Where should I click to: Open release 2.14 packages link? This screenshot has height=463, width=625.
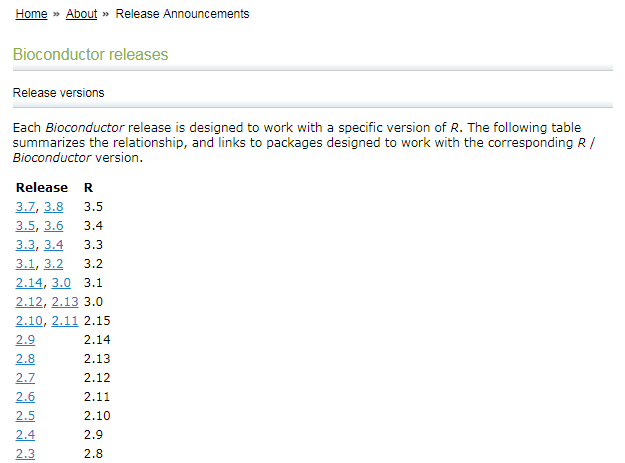pyautogui.click(x=29, y=283)
